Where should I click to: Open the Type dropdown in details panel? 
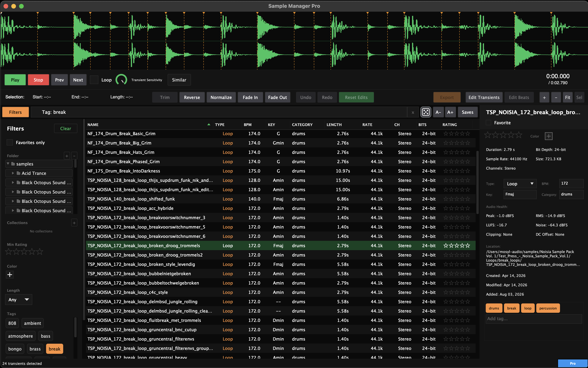[x=520, y=184]
